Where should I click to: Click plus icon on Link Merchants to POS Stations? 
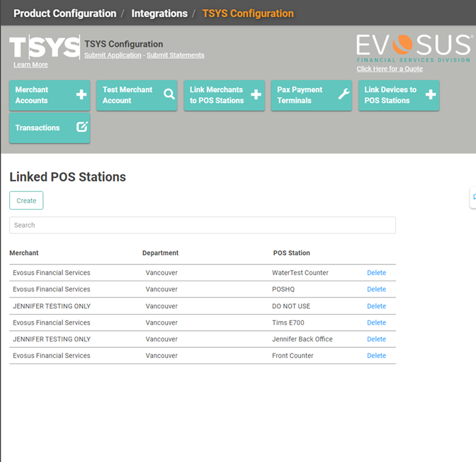coord(256,94)
